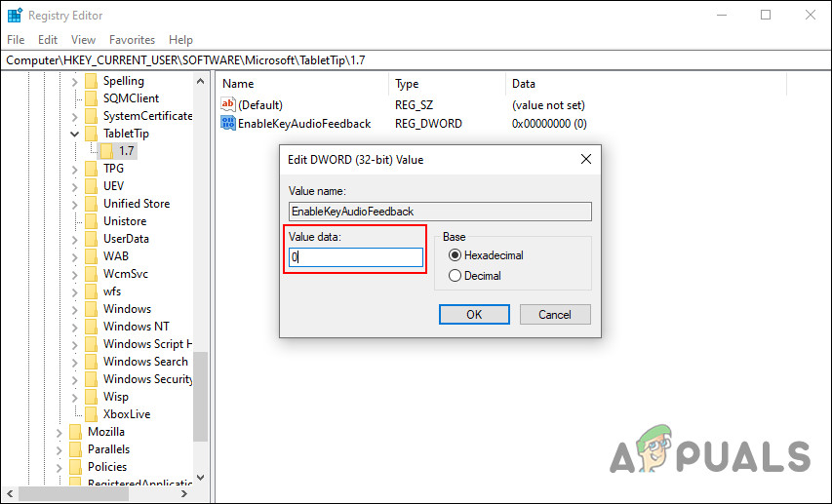Expand the Spelling tree node
The width and height of the screenshot is (832, 504).
pyautogui.click(x=75, y=82)
